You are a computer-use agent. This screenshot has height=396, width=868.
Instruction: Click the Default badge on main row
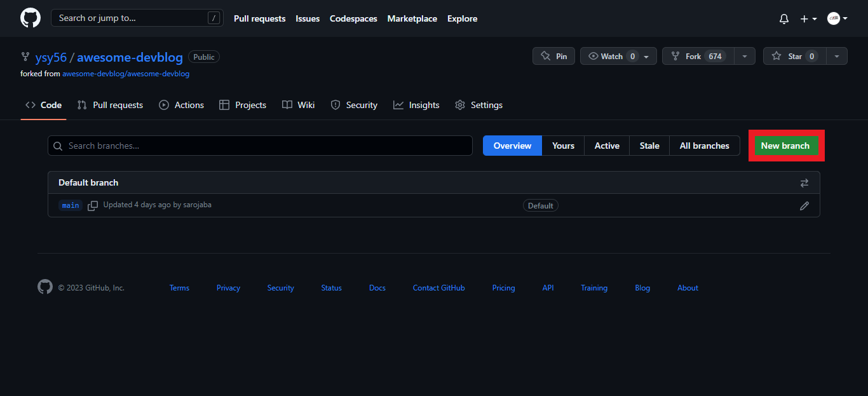coord(541,205)
